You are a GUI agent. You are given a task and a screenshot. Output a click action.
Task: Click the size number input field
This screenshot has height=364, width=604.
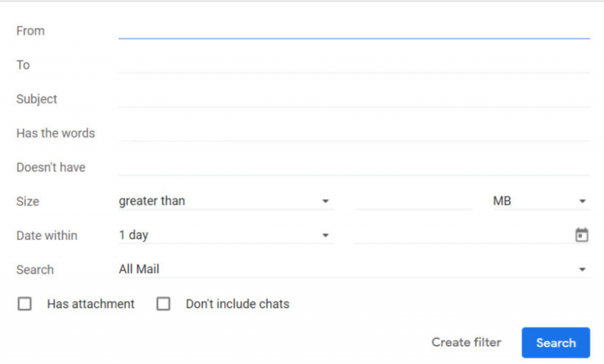[413, 201]
